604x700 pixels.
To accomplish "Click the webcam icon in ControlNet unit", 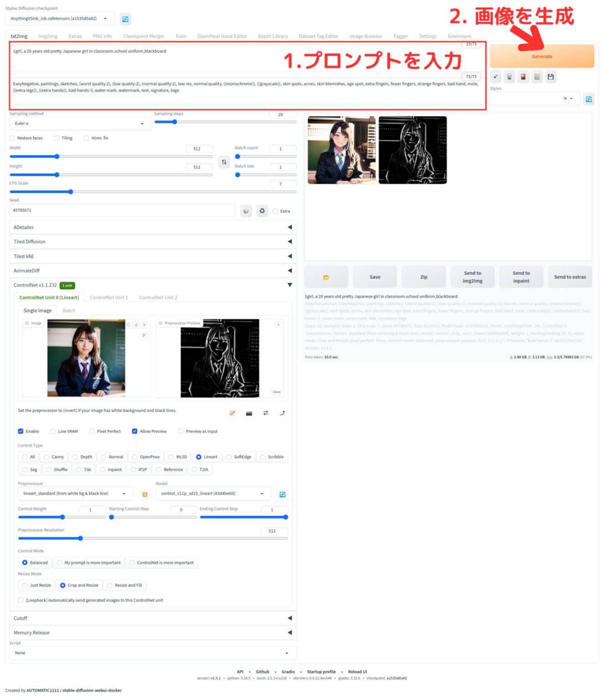I will [x=249, y=413].
